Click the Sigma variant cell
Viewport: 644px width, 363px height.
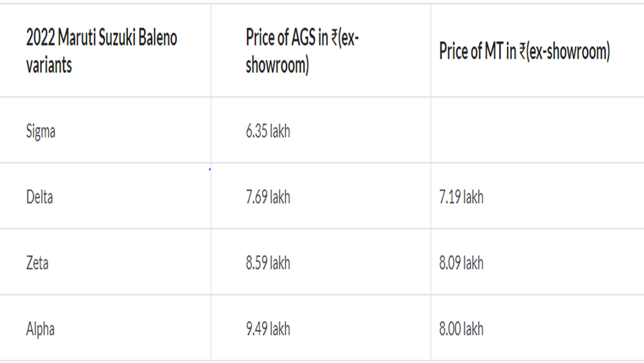[x=41, y=132]
